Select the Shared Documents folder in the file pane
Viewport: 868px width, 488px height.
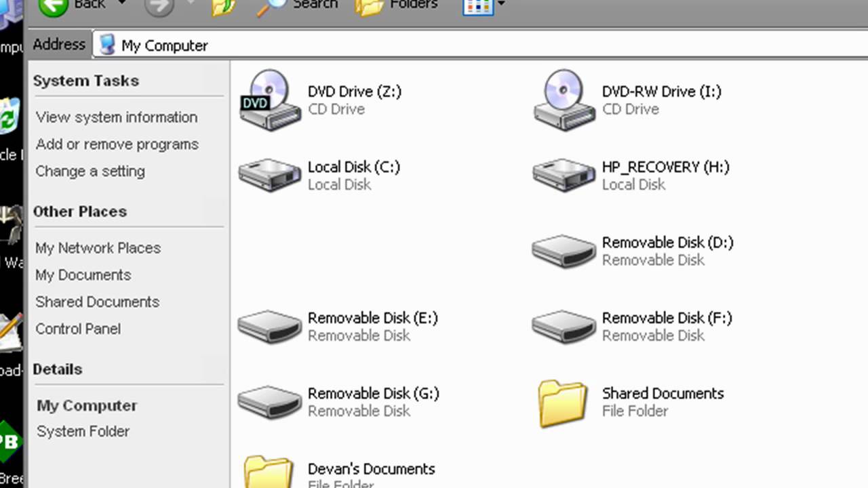click(x=631, y=403)
